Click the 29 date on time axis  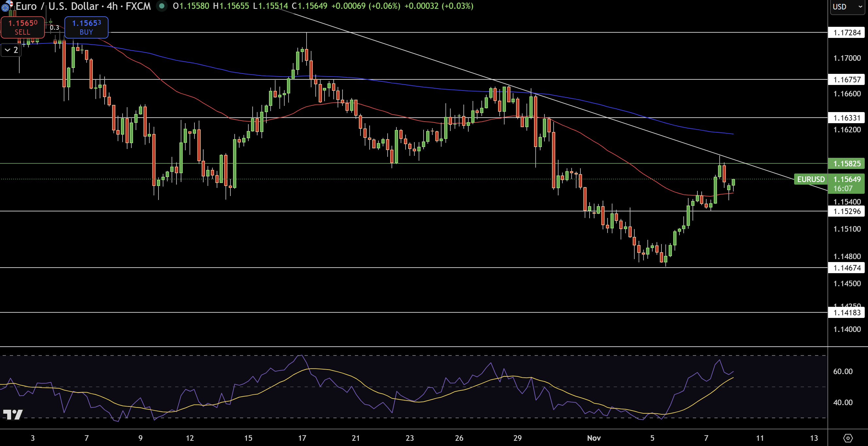tap(518, 438)
